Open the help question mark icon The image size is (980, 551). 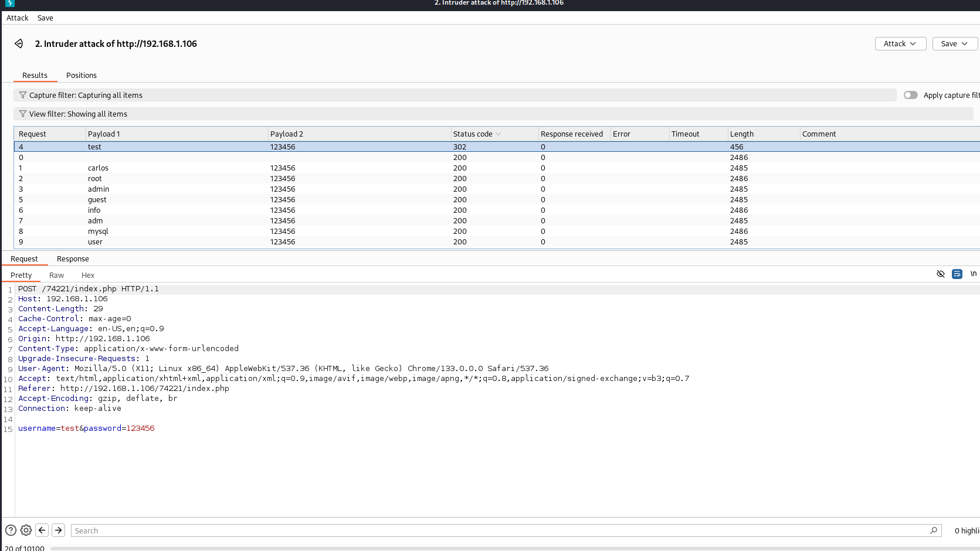coord(11,530)
